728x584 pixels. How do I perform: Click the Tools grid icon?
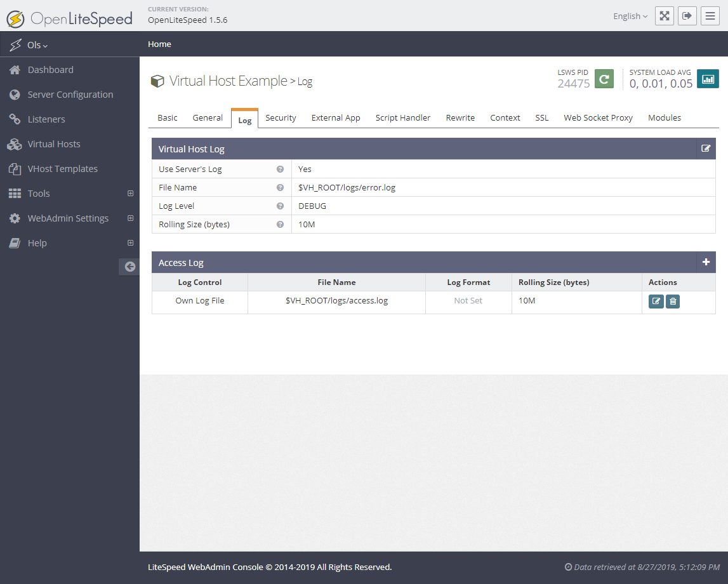point(15,194)
